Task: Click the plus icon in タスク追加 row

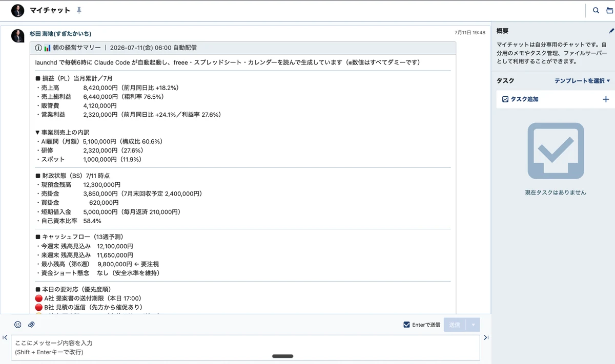Action: coord(605,99)
